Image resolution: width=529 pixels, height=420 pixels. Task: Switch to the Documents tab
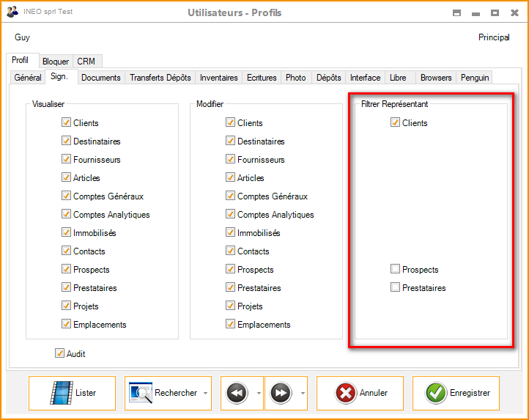pos(101,78)
